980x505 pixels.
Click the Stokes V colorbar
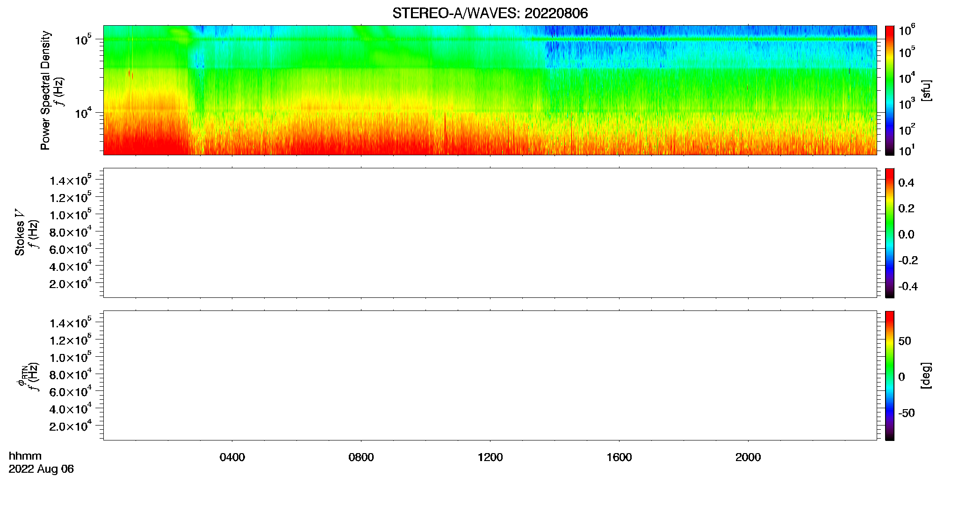tap(890, 233)
